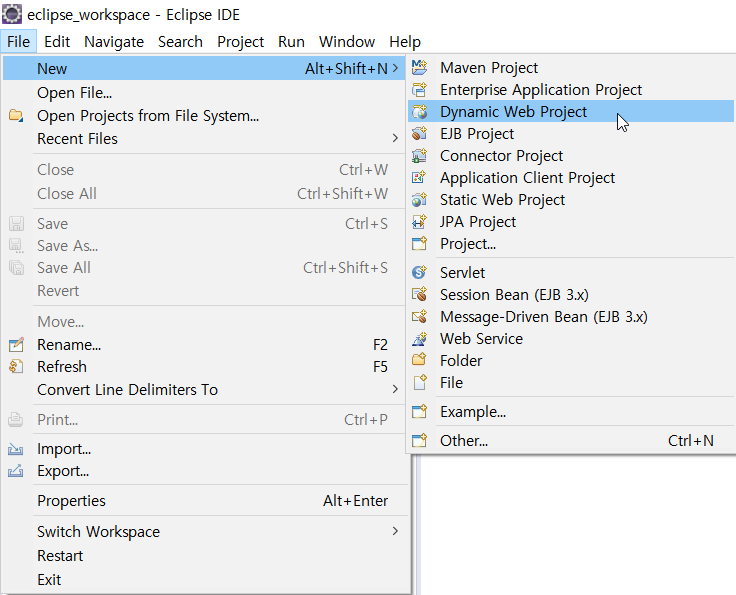736x595 pixels.
Task: Open the Search menu
Action: [x=180, y=42]
